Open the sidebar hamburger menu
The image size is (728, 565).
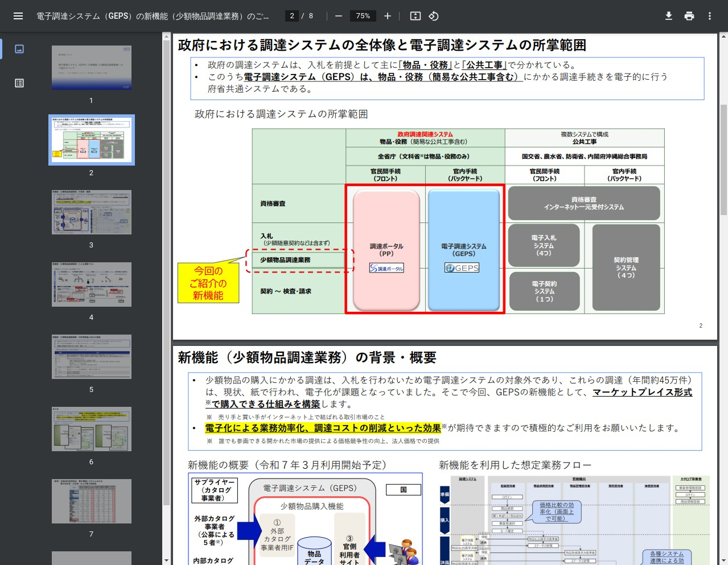click(18, 16)
